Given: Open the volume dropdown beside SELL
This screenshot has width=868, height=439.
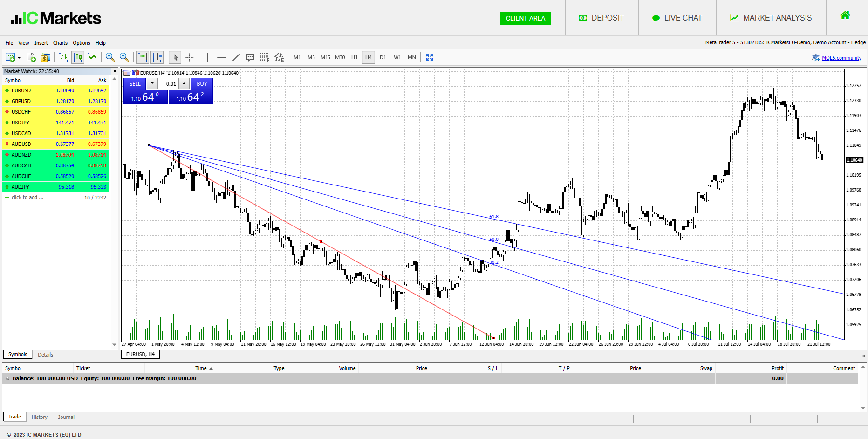Looking at the screenshot, I should tap(152, 83).
